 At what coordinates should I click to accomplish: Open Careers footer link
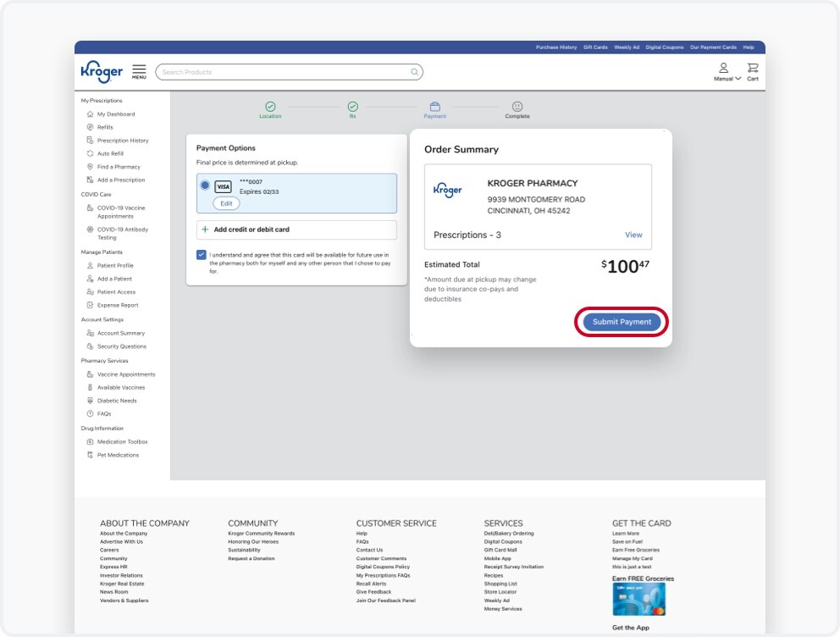pyautogui.click(x=109, y=551)
